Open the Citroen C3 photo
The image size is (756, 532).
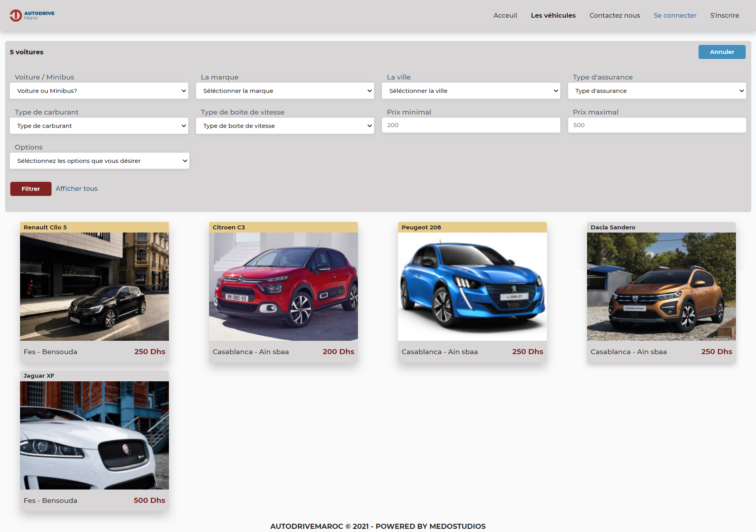(283, 286)
